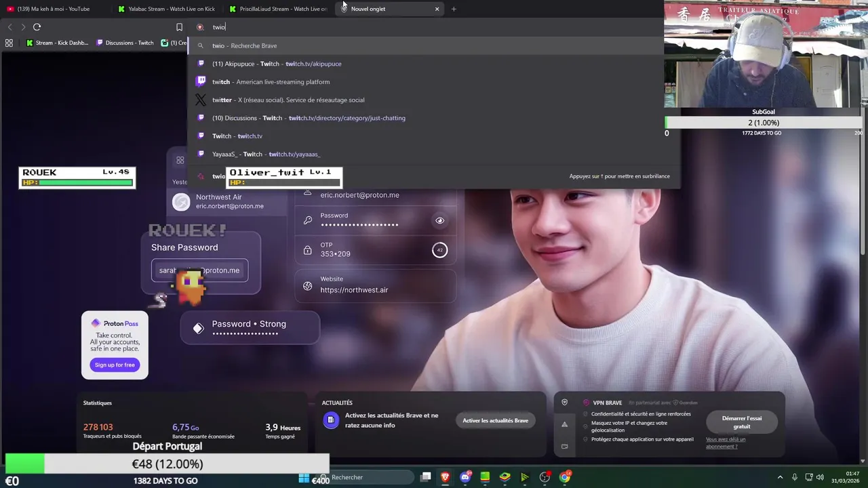Screen dimensions: 868x488
Task: Click the Share Password email input
Action: tap(199, 270)
